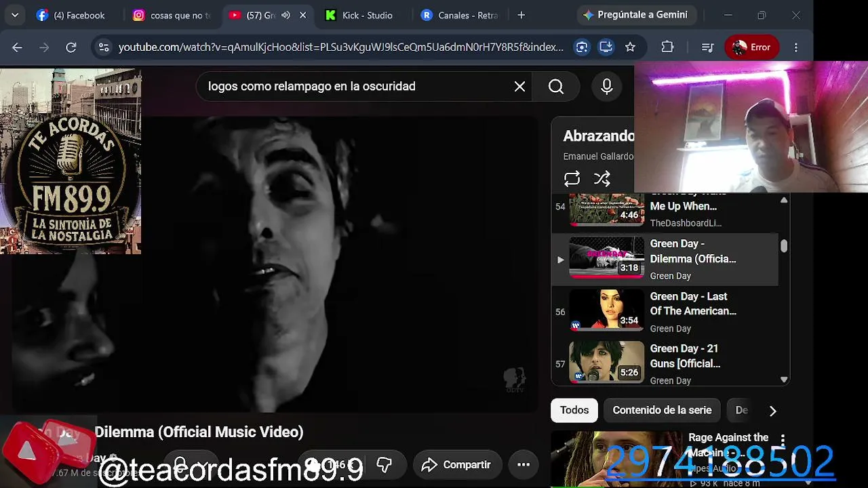Switch to the Kick - Studio tab

tap(359, 15)
